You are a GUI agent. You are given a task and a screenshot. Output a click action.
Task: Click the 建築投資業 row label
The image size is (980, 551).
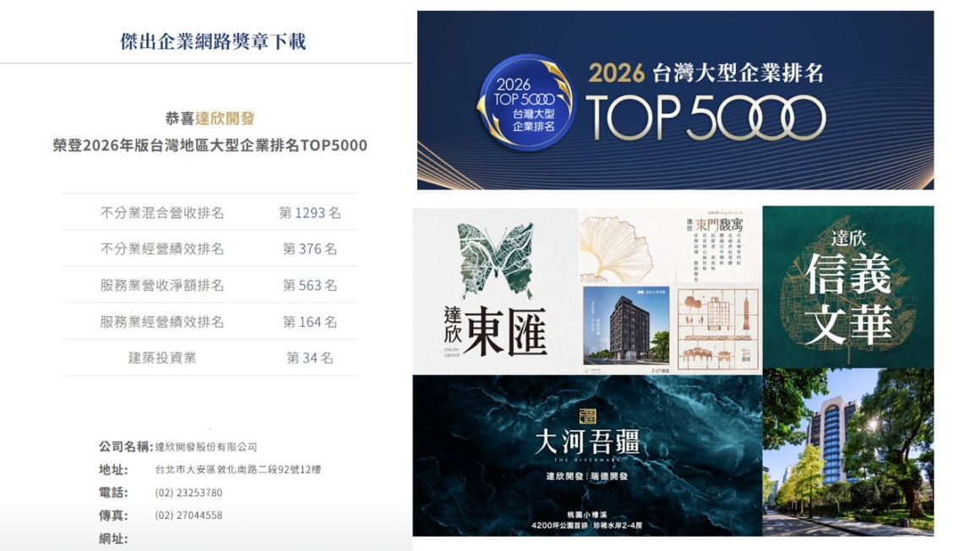(x=162, y=357)
